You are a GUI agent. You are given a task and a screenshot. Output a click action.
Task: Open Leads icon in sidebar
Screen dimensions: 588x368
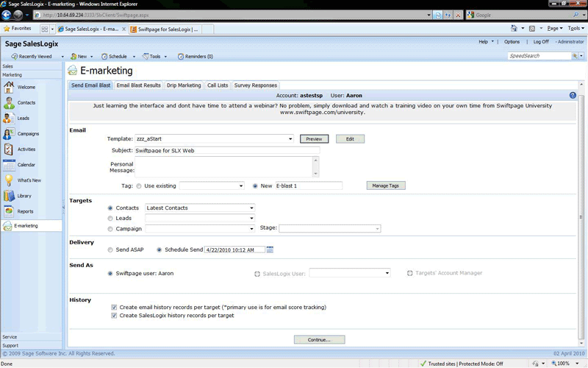click(x=8, y=118)
